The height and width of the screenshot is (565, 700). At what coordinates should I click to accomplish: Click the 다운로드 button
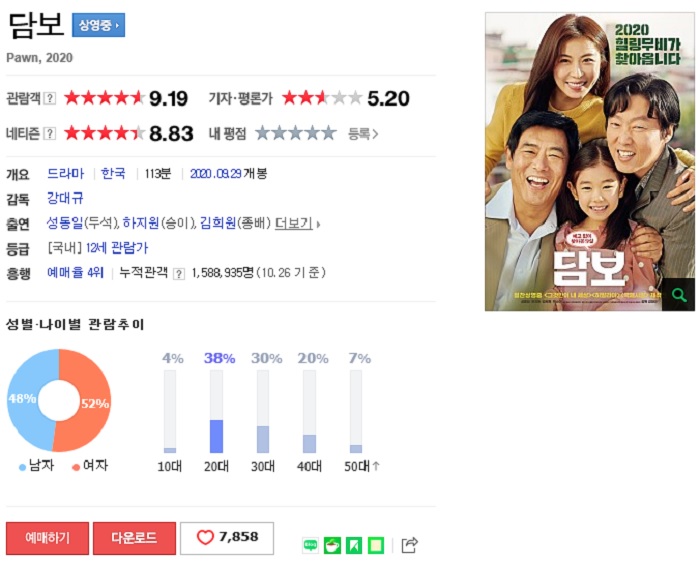pos(134,538)
